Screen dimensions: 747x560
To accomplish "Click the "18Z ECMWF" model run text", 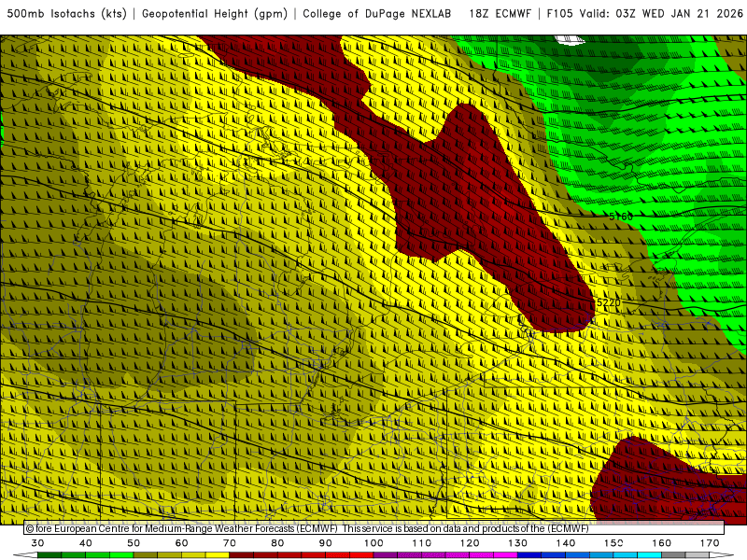I will tap(500, 13).
